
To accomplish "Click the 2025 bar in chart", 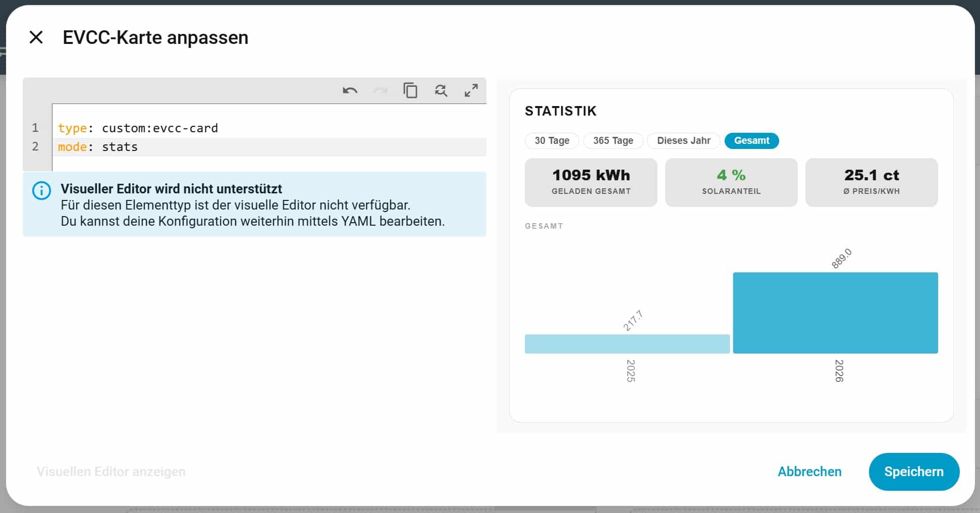I will click(x=627, y=344).
